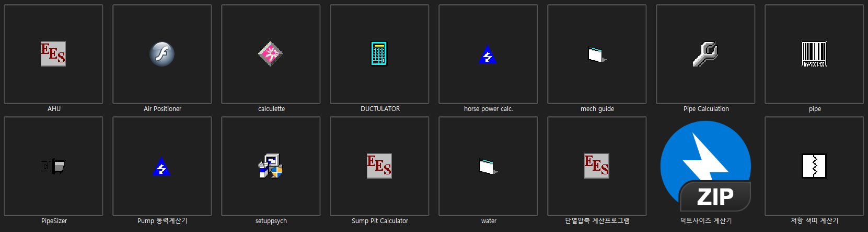The height and width of the screenshot is (232, 868).
Task: Launch Pump 동력계산기 triangle icon
Action: point(161,167)
